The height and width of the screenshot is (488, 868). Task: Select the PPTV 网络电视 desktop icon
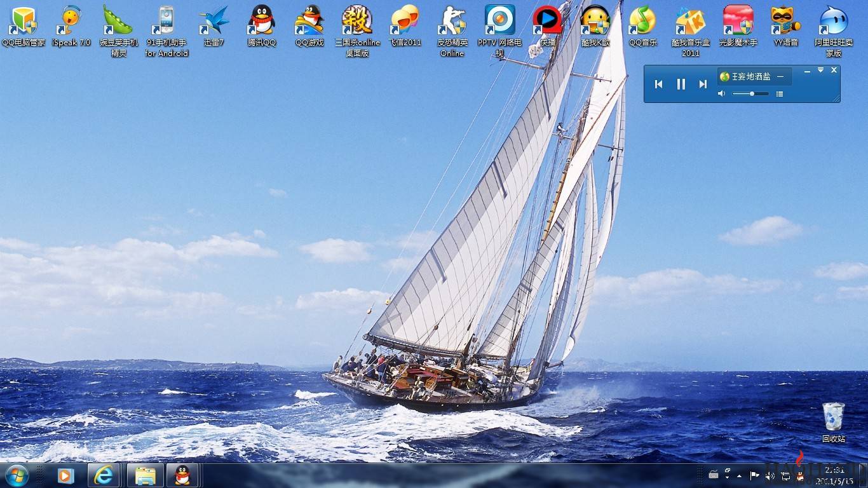[x=500, y=32]
